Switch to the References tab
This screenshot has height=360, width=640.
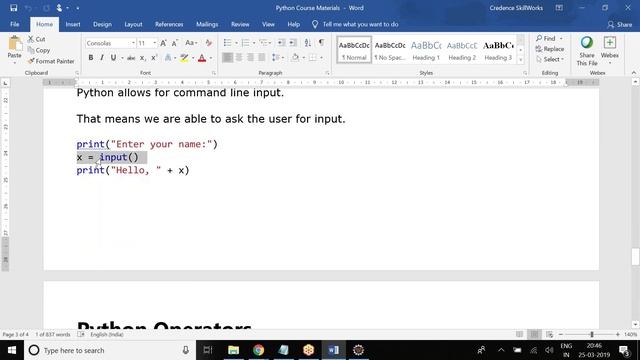coord(169,24)
